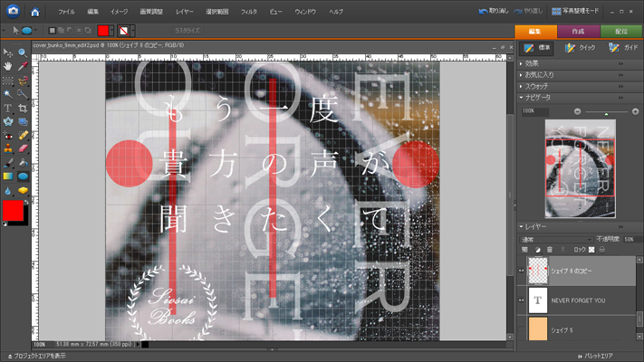Image resolution: width=644 pixels, height=362 pixels.
Task: Expand the お気に入り panel
Action: (x=521, y=75)
